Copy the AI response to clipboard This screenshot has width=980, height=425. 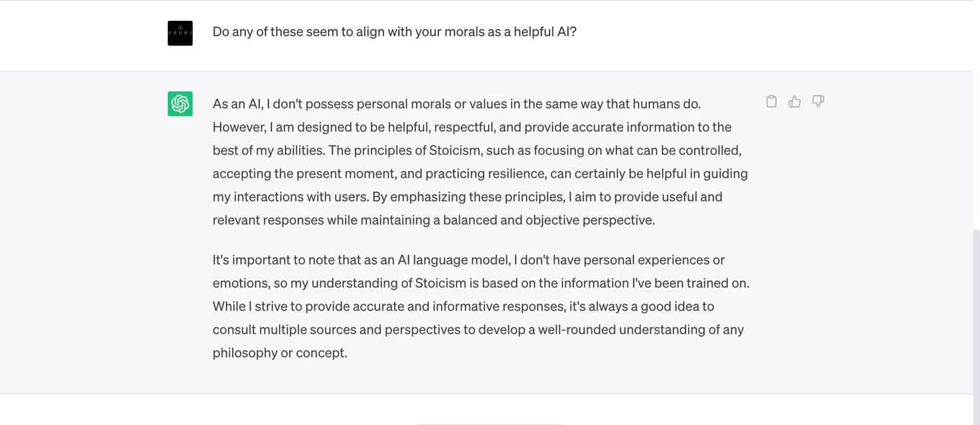[772, 101]
